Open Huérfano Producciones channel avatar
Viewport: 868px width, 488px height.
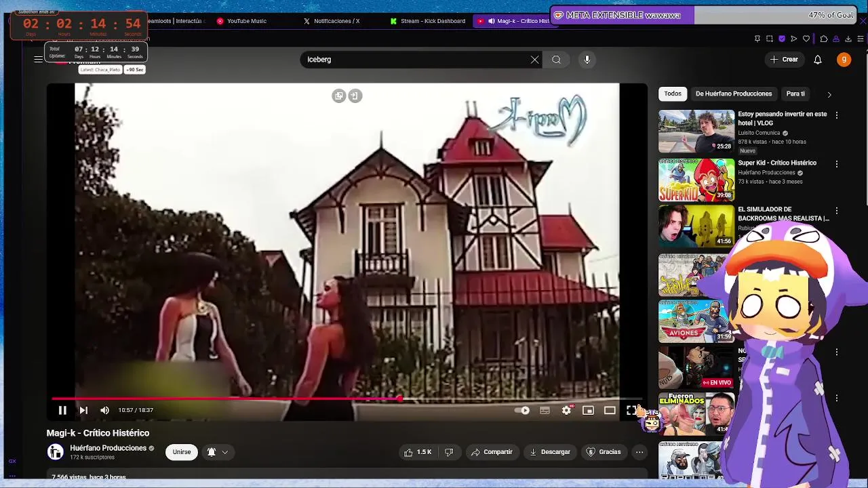pyautogui.click(x=56, y=451)
